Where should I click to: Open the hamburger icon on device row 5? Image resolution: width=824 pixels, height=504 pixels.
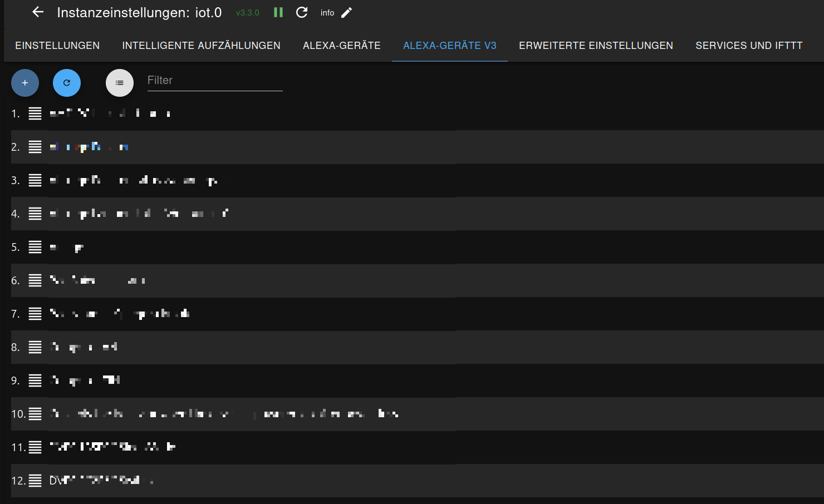click(x=35, y=247)
